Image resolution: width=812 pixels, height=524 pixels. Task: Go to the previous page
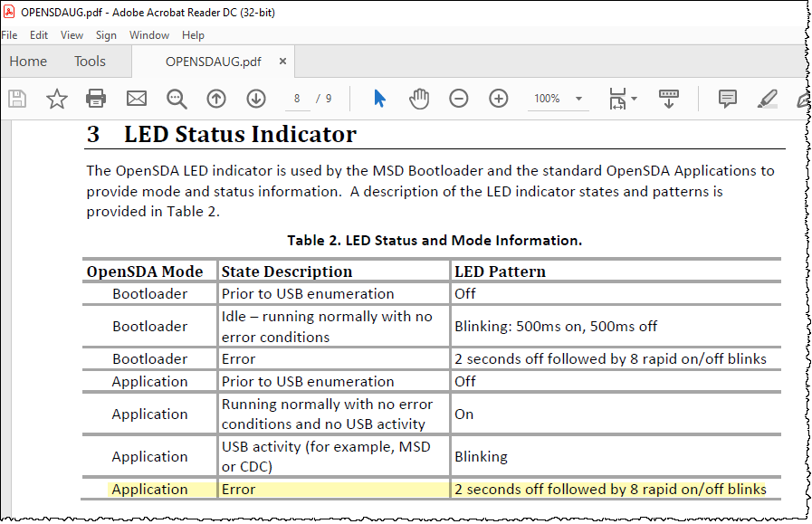pos(215,99)
